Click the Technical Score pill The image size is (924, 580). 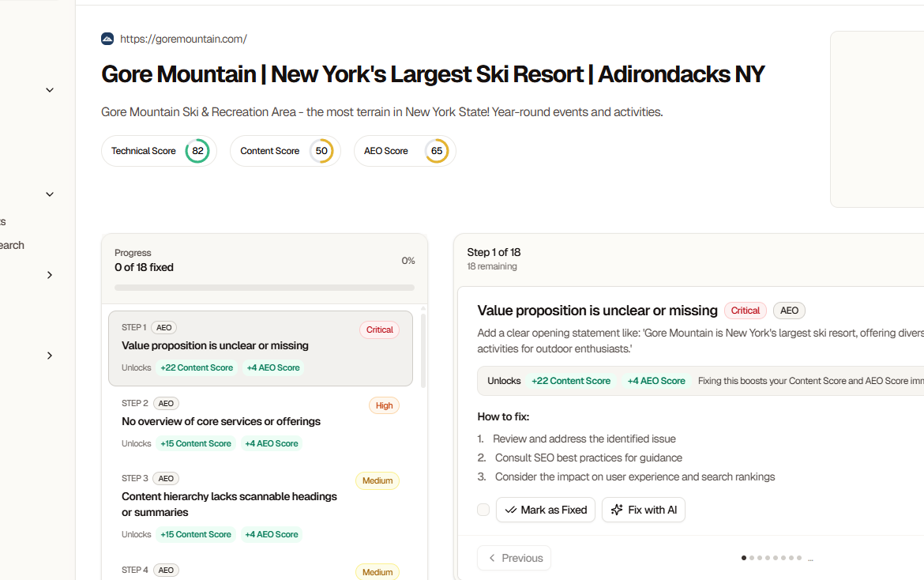(x=159, y=151)
